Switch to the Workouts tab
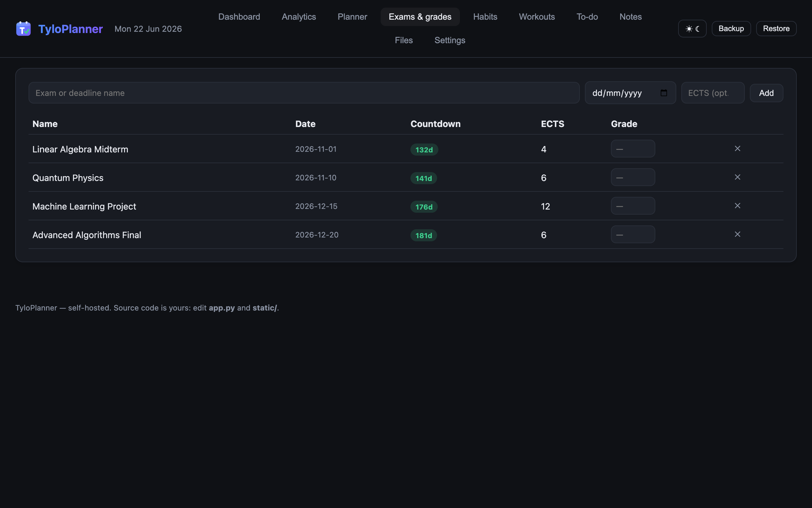 tap(537, 17)
